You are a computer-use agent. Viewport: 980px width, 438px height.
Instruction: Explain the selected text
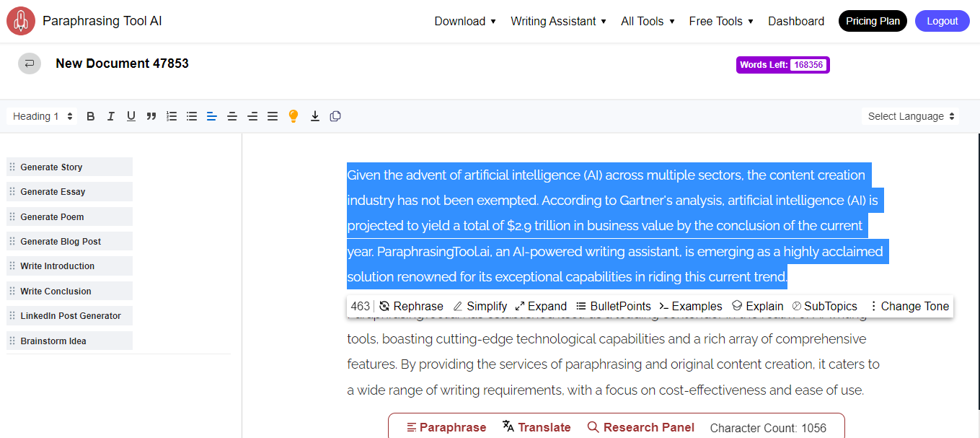click(758, 306)
